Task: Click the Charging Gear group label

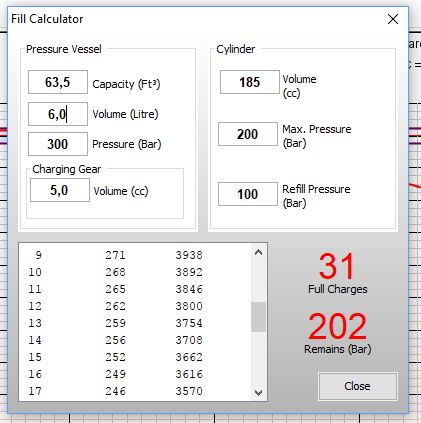Action: point(67,169)
